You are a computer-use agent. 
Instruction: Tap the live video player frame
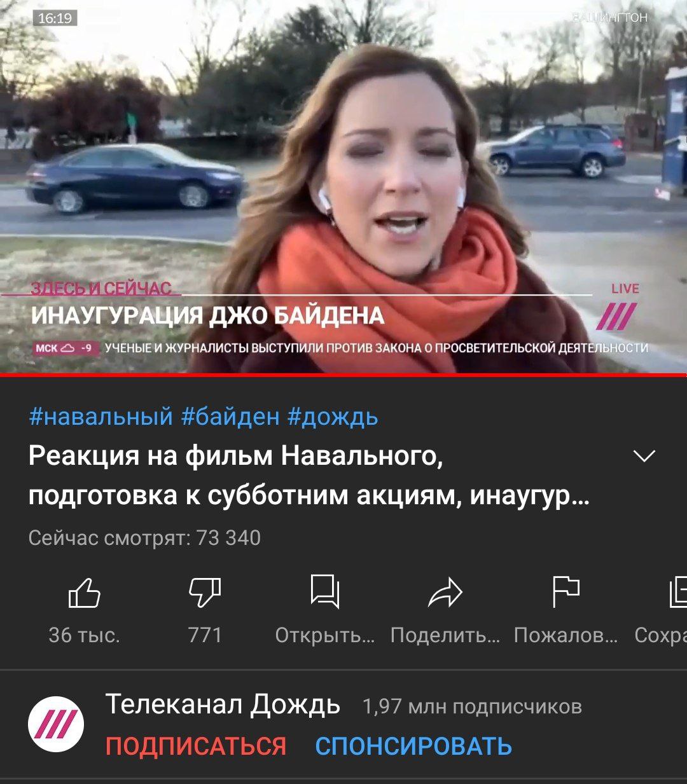coord(343,186)
